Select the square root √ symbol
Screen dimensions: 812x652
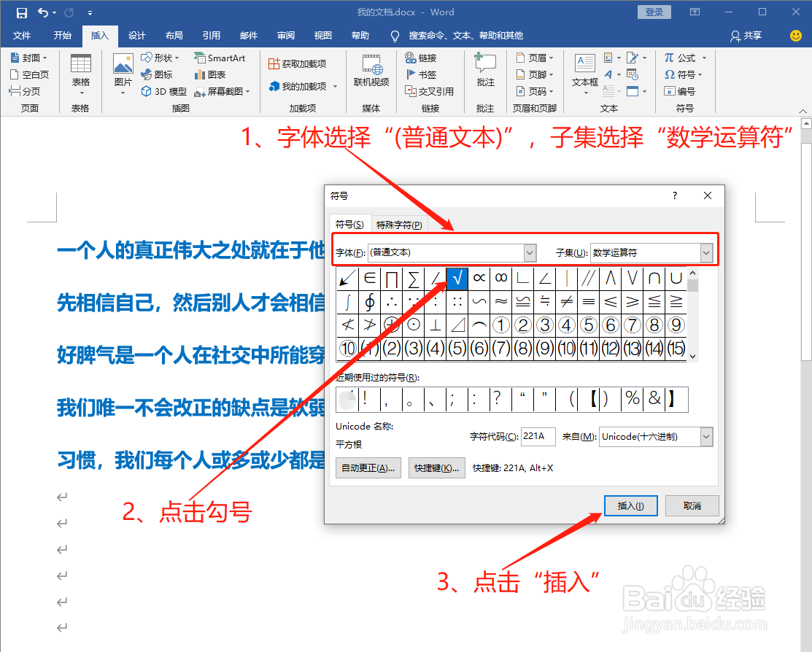[x=457, y=279]
